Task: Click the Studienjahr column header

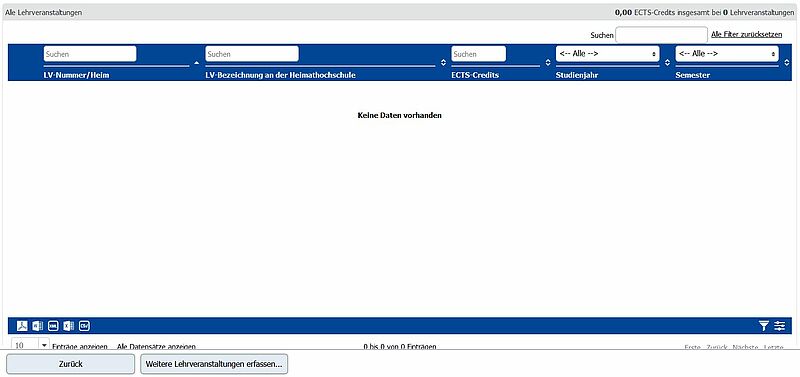Action: point(577,75)
